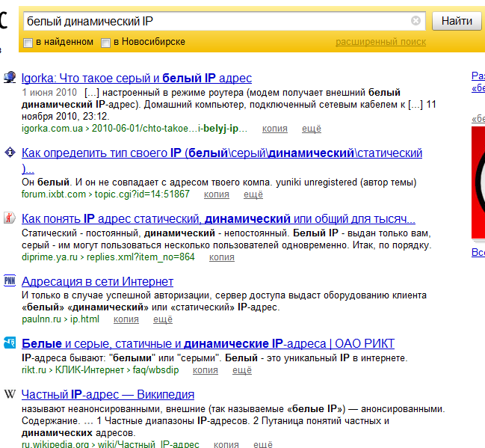Click the "КЛИК-Интернет" breadcrumb in rikt.ru URL
485x448 pixels.
click(x=90, y=370)
